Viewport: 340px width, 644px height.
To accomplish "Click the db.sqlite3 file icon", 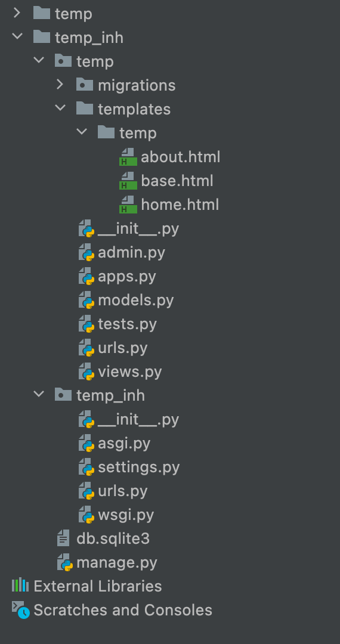I will point(63,538).
